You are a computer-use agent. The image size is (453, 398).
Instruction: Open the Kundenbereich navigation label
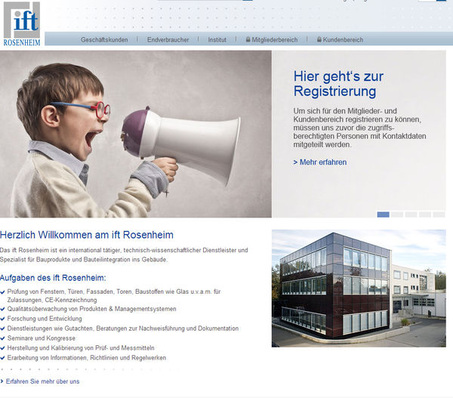[x=343, y=40]
